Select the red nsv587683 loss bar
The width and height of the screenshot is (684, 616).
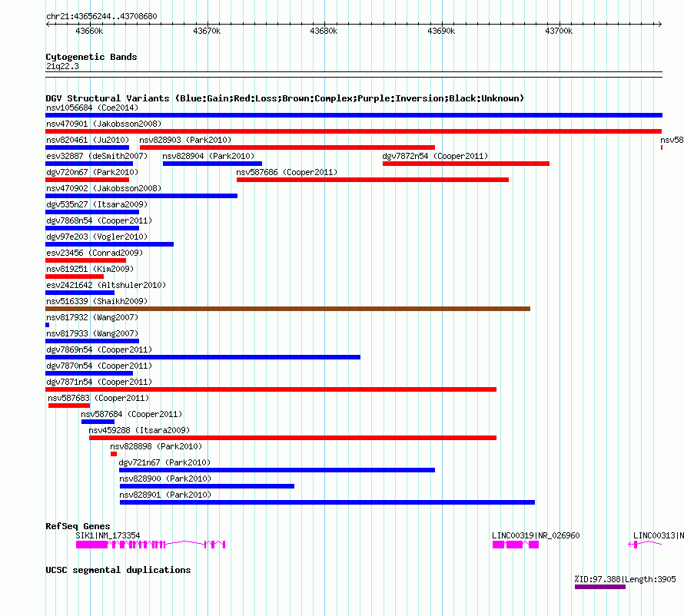pyautogui.click(x=69, y=406)
